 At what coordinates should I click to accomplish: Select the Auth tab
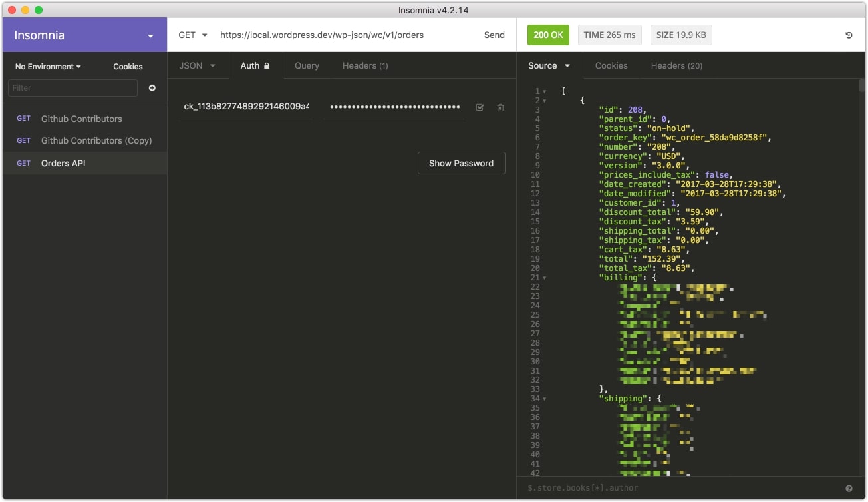tap(255, 65)
